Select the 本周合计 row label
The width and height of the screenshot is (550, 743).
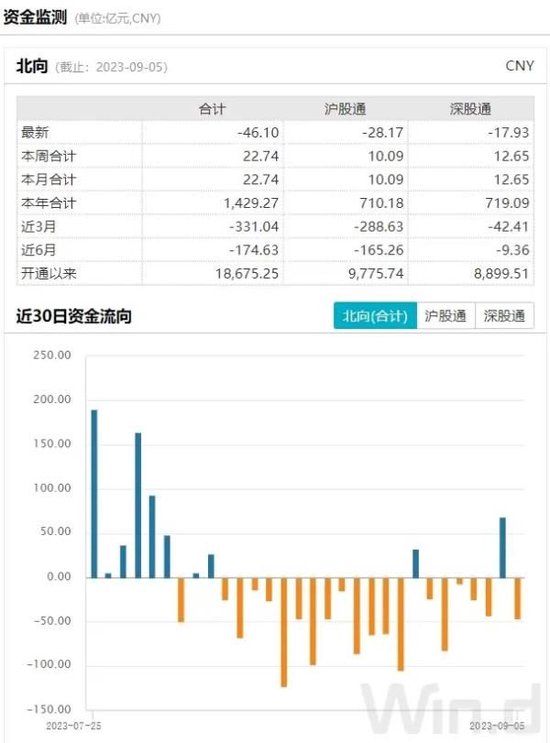point(48,156)
